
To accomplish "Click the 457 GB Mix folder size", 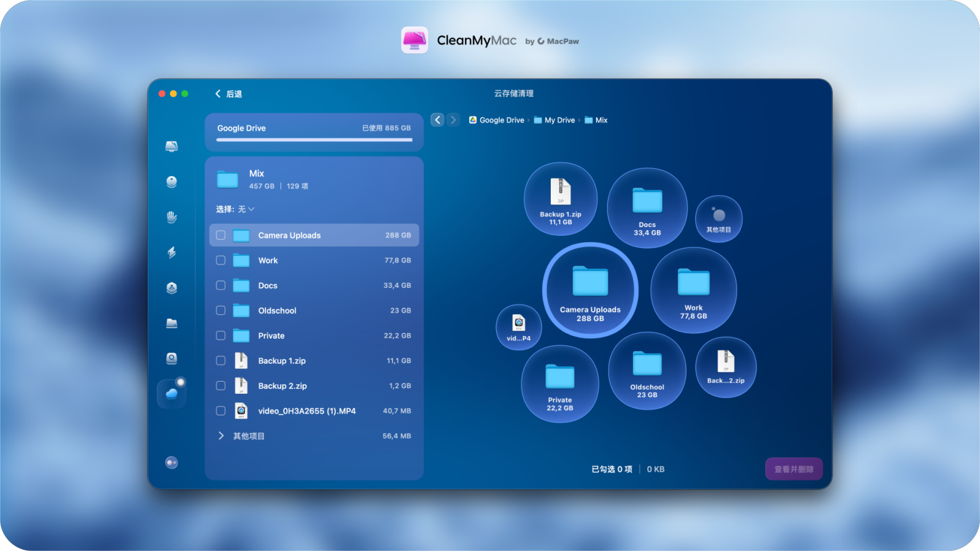I will 262,186.
